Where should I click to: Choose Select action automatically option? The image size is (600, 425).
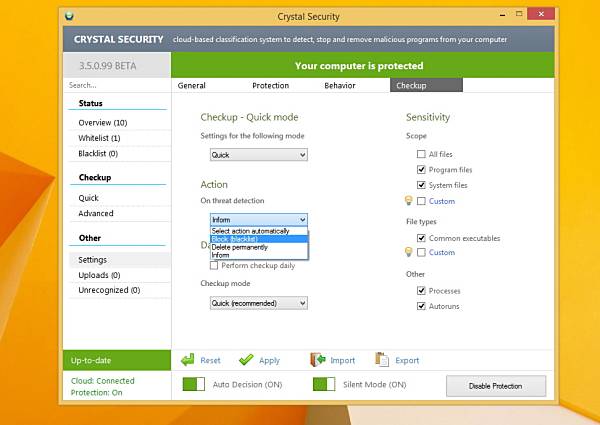pyautogui.click(x=259, y=231)
